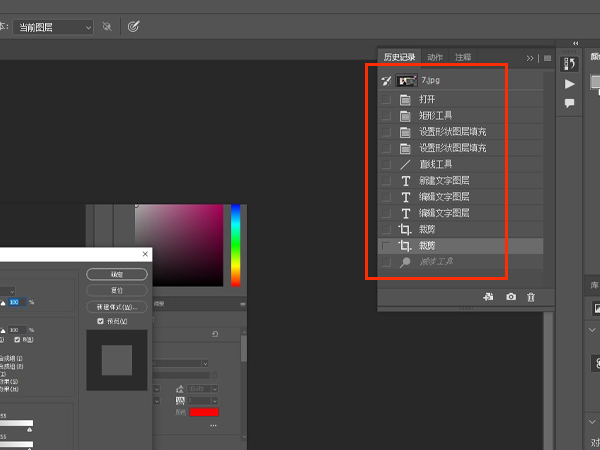The width and height of the screenshot is (600, 450).
Task: Select the 7.jpg snapshot thumbnail
Action: 406,81
